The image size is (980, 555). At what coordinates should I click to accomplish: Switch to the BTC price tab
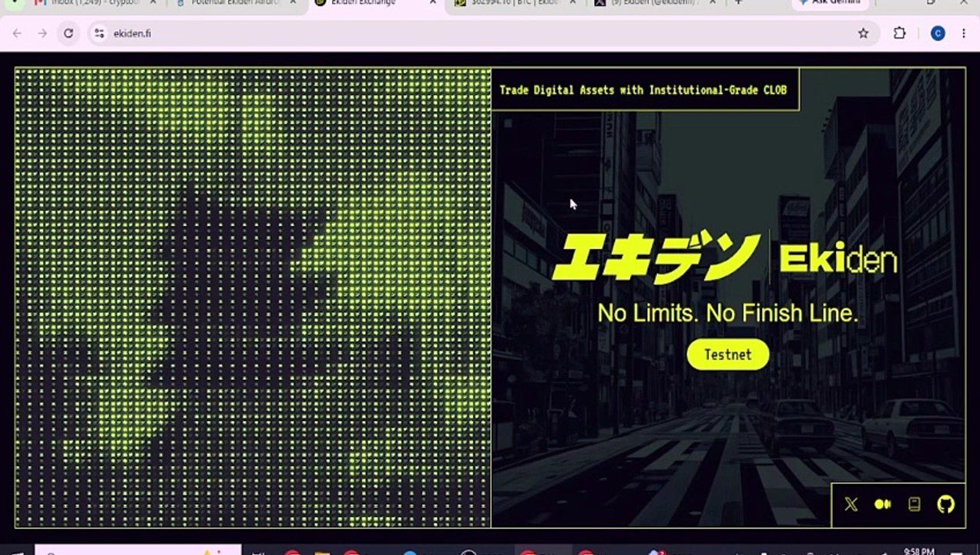coord(515,3)
